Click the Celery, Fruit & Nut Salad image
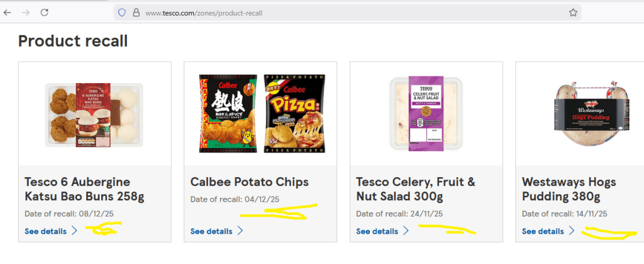This screenshot has height=264, width=644. click(x=426, y=113)
